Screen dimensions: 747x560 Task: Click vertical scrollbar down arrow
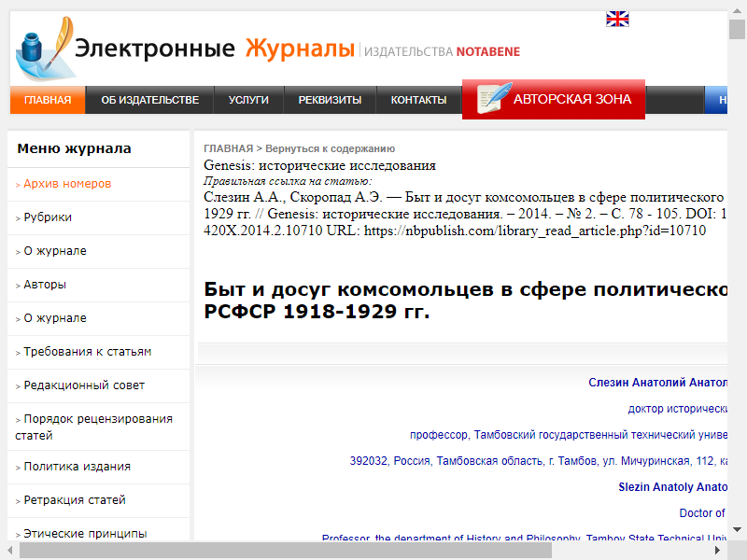pyautogui.click(x=737, y=529)
